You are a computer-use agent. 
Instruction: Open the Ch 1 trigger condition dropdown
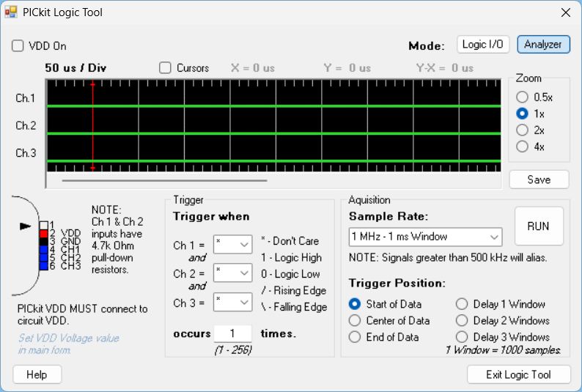[x=232, y=245]
